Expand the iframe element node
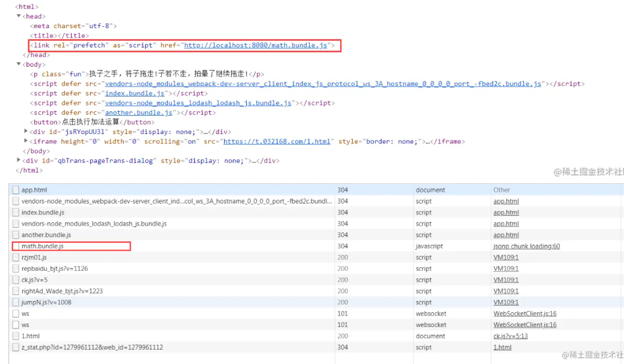This screenshot has height=364, width=624. (x=26, y=141)
